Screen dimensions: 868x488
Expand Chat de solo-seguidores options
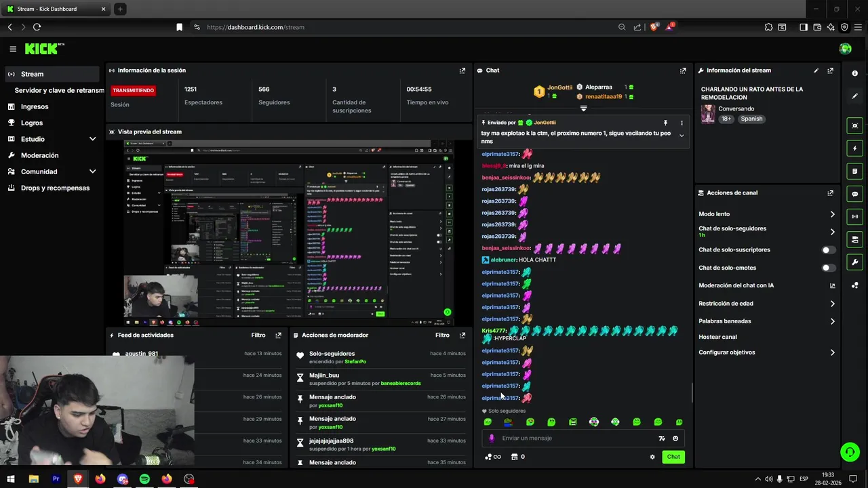[833, 232]
